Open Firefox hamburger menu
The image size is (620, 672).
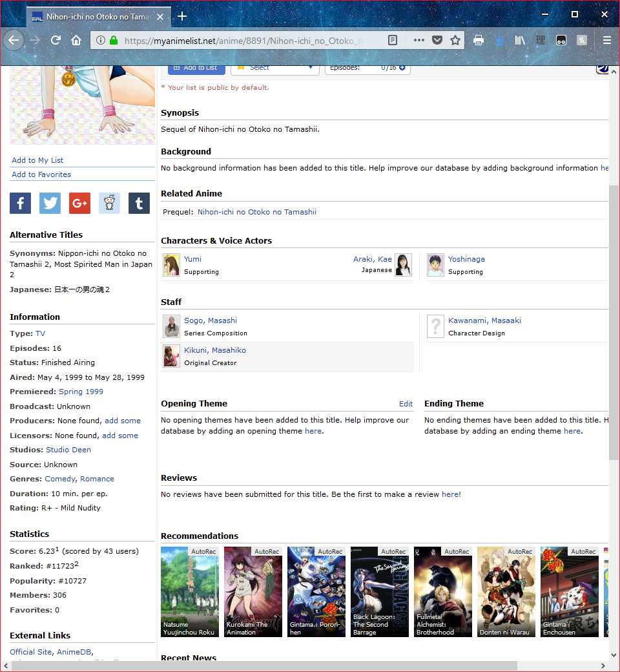coord(606,40)
